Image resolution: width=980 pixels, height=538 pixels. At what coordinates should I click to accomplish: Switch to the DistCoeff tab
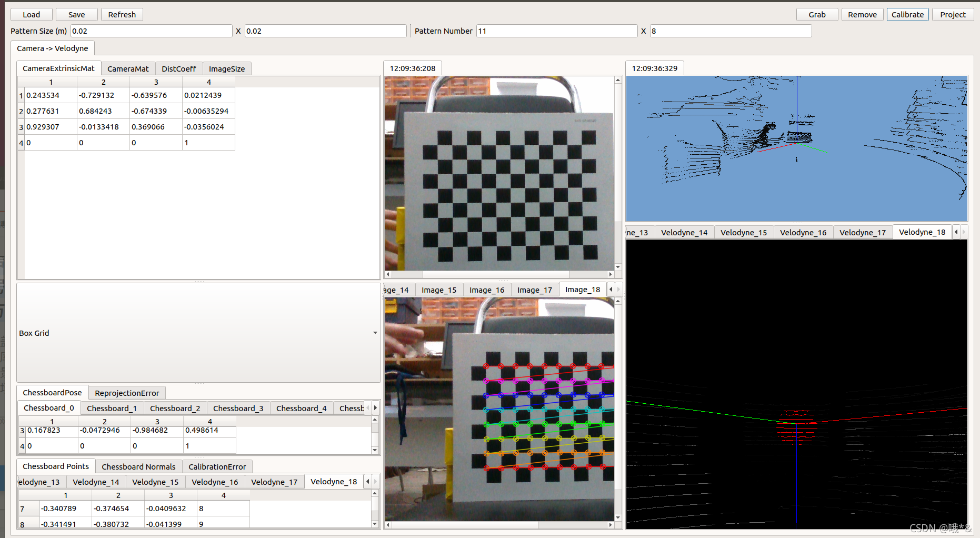(179, 69)
